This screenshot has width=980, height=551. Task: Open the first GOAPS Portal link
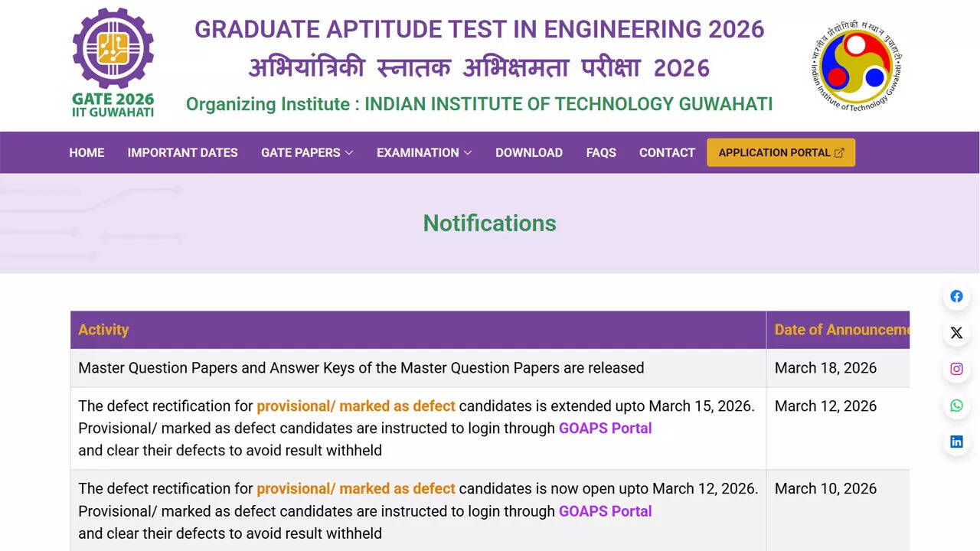coord(605,428)
